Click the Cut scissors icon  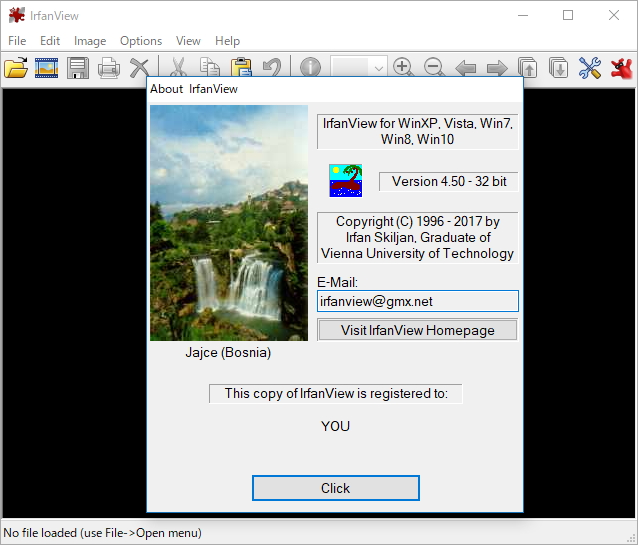coord(178,68)
